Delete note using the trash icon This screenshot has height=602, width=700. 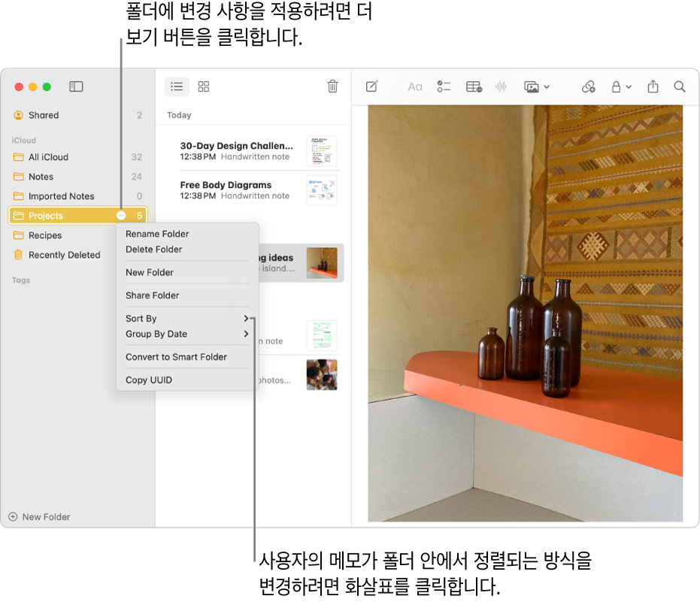pos(332,86)
